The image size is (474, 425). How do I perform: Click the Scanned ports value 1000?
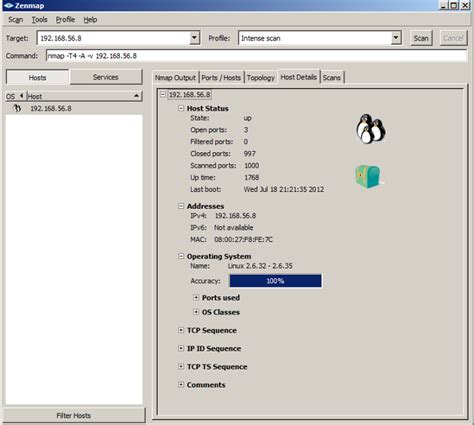pos(252,165)
